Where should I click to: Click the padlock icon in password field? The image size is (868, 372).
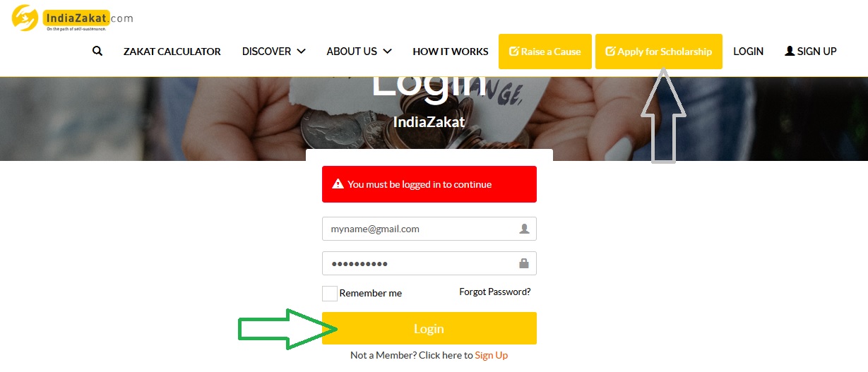(524, 263)
